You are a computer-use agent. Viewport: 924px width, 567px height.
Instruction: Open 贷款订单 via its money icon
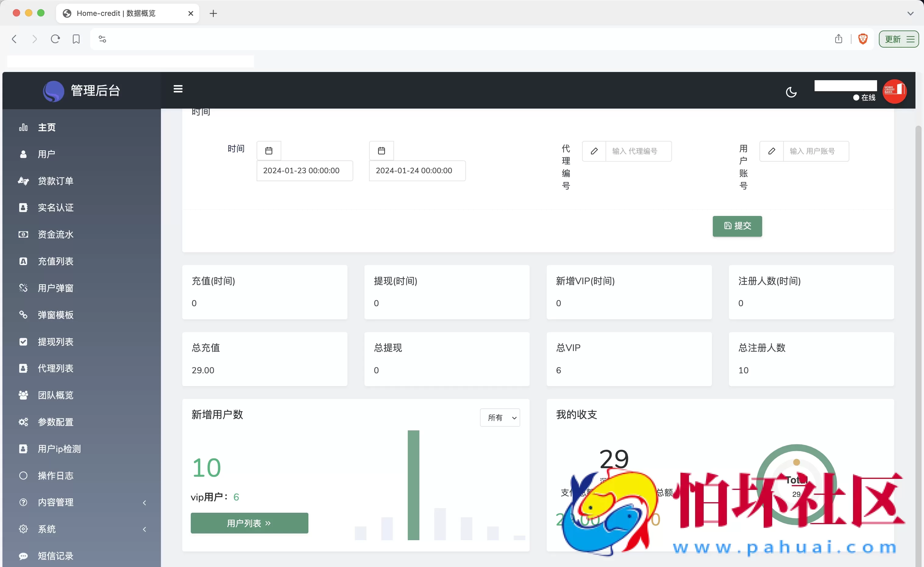click(x=23, y=181)
